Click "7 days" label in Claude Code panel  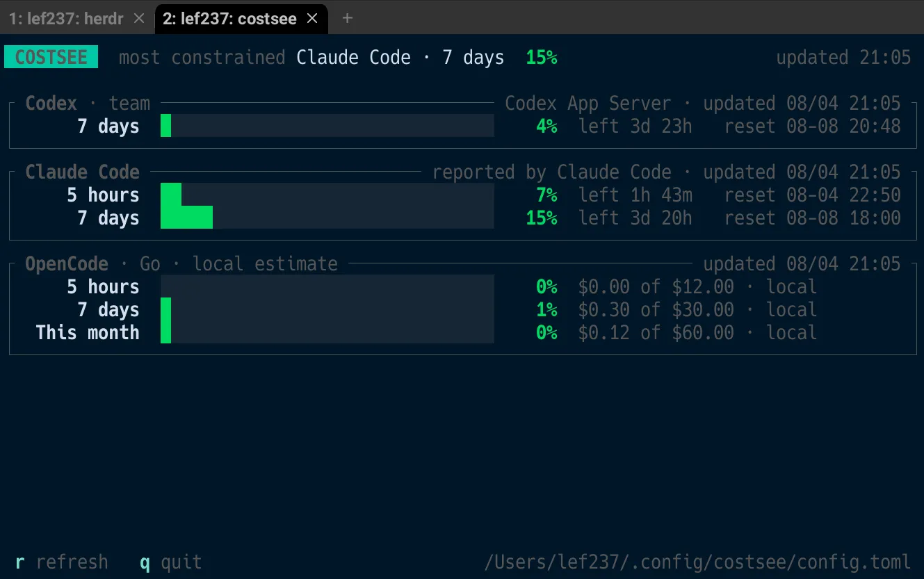(108, 218)
